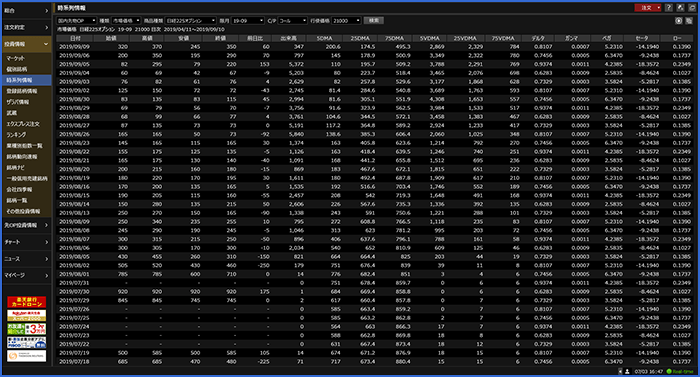Click the 25DMA column header
The image size is (700, 377).
[360, 38]
